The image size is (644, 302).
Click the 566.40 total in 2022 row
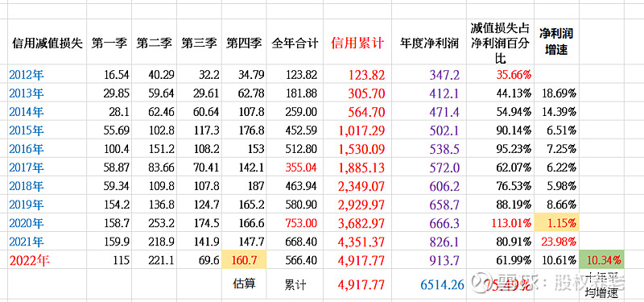[x=295, y=260]
